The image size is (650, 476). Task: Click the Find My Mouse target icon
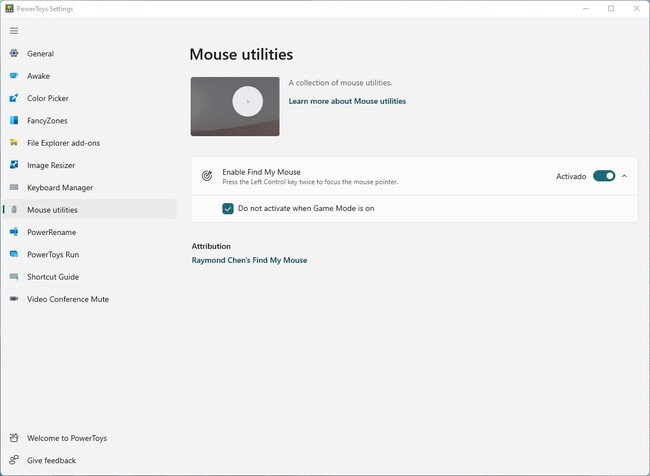click(206, 176)
